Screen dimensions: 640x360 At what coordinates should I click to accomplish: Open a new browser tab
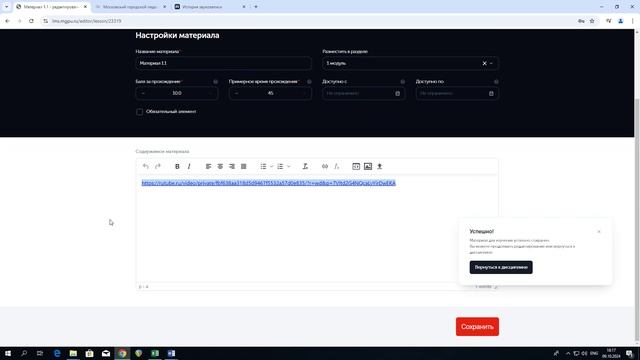(256, 7)
